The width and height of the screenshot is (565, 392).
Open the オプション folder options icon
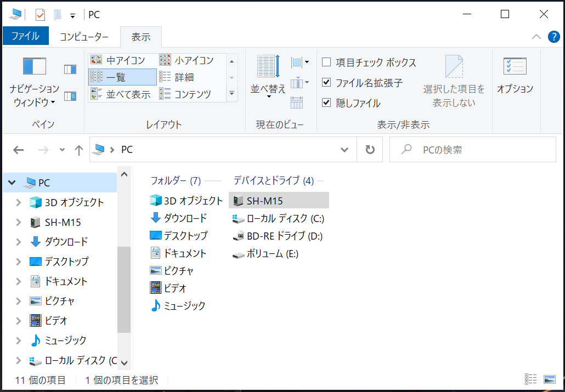point(515,74)
